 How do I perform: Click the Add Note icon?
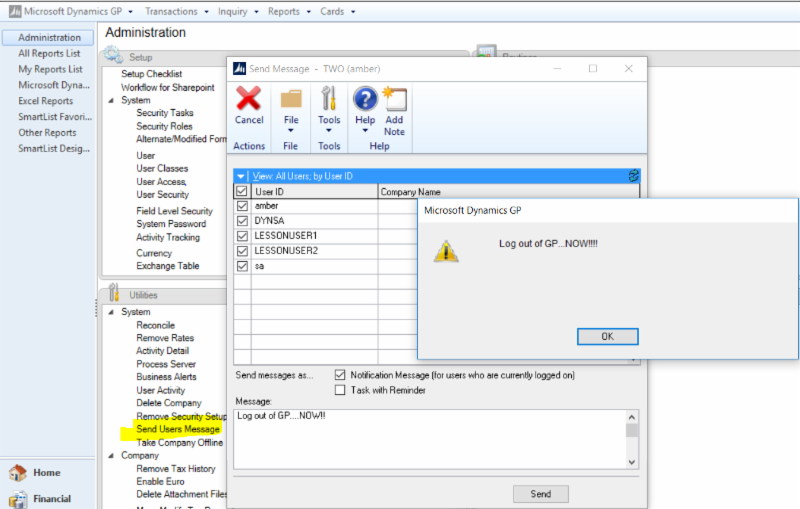click(395, 99)
